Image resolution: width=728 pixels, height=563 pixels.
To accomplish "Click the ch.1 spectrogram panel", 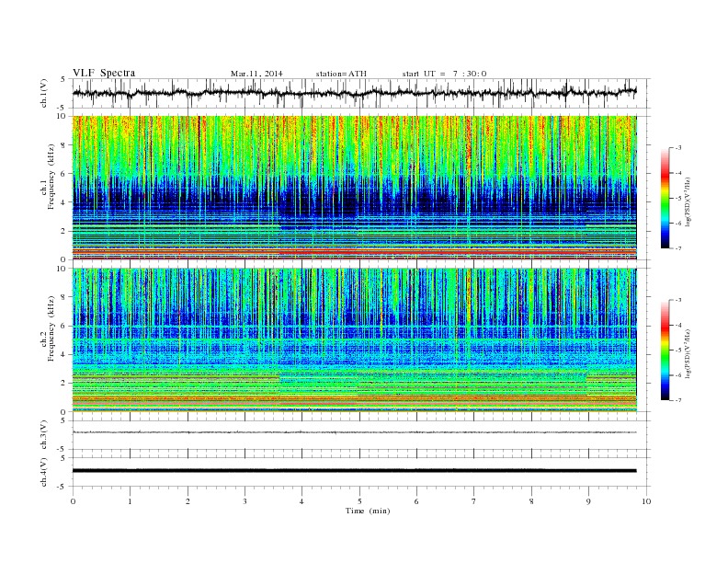I will 355,188.
